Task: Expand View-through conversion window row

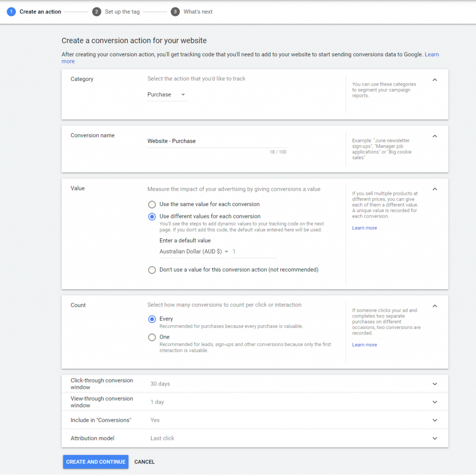Action: [x=255, y=402]
